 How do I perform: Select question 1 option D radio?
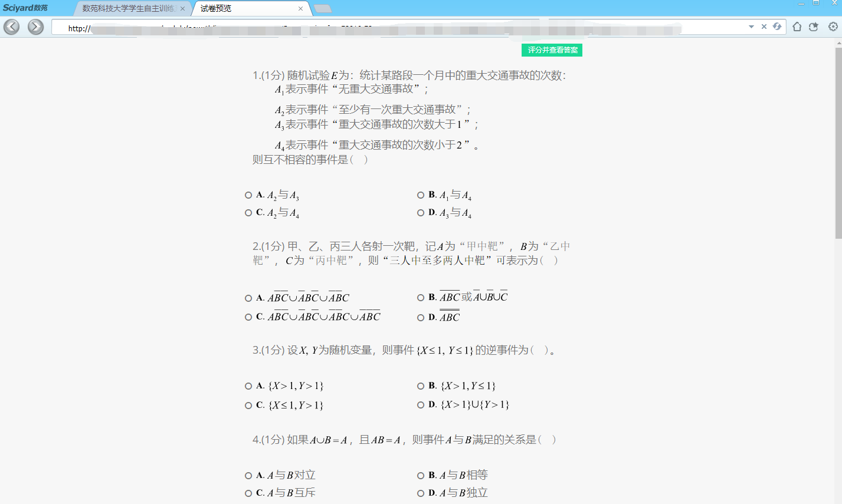(x=421, y=213)
